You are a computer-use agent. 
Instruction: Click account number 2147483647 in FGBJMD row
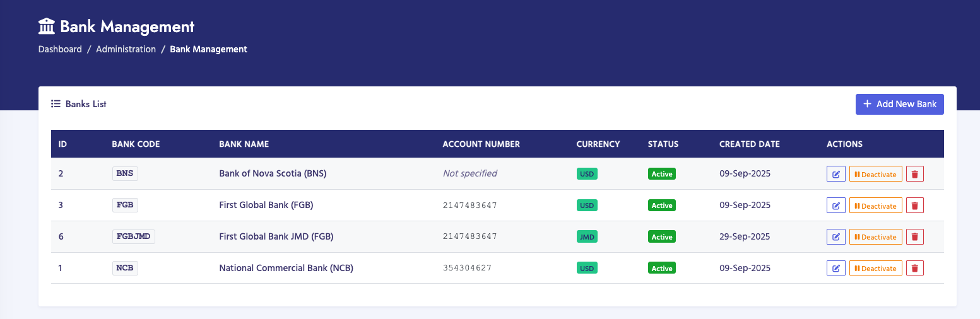(469, 236)
